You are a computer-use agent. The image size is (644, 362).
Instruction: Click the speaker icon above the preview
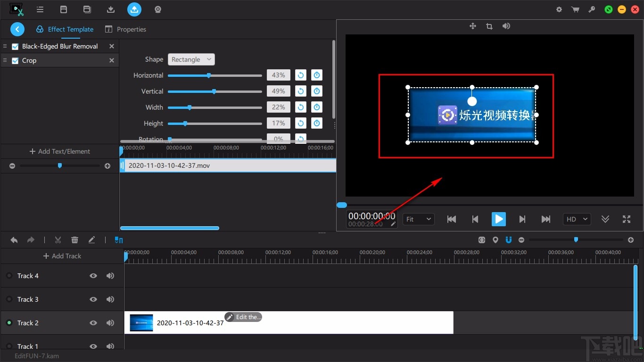[x=506, y=26]
